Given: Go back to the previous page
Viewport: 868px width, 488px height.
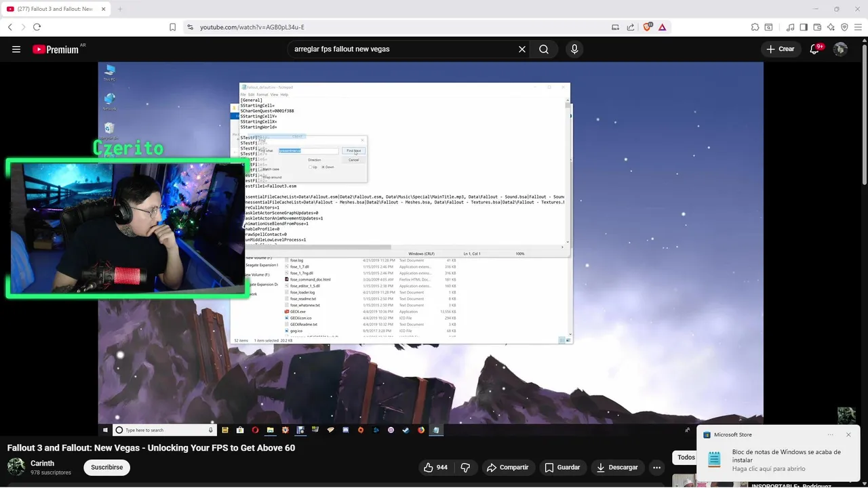Looking at the screenshot, I should coord(9,27).
